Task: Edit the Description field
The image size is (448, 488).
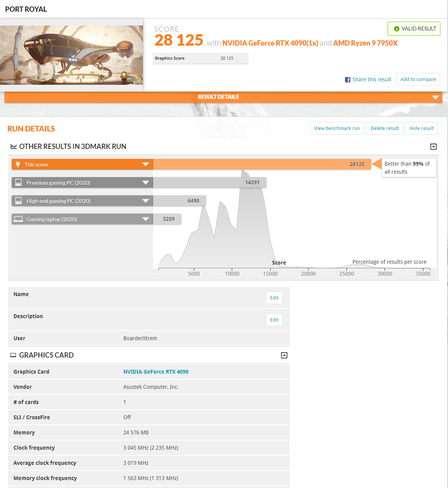Action: pos(274,320)
